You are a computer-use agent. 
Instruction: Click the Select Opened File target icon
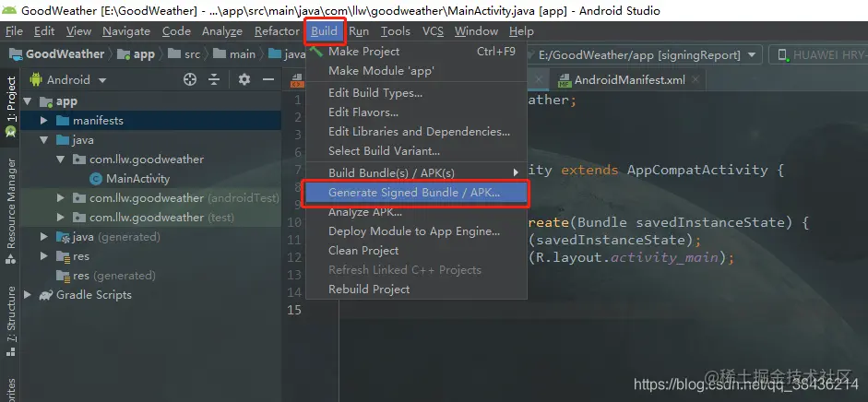click(x=190, y=79)
